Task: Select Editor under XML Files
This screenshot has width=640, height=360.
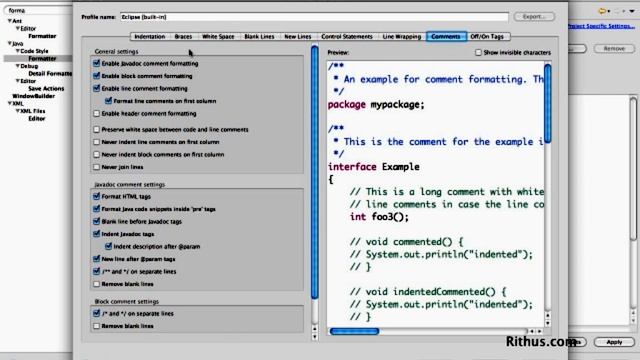Action: coord(36,118)
